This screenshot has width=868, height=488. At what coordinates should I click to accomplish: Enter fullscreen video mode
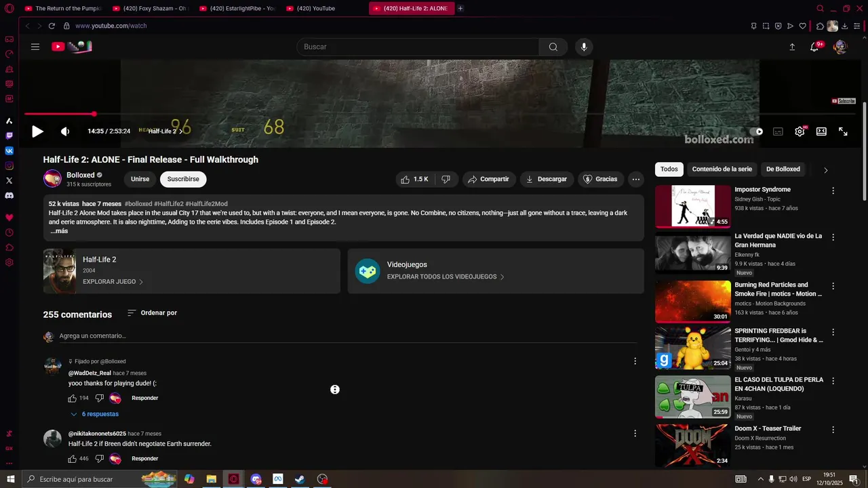[843, 131]
